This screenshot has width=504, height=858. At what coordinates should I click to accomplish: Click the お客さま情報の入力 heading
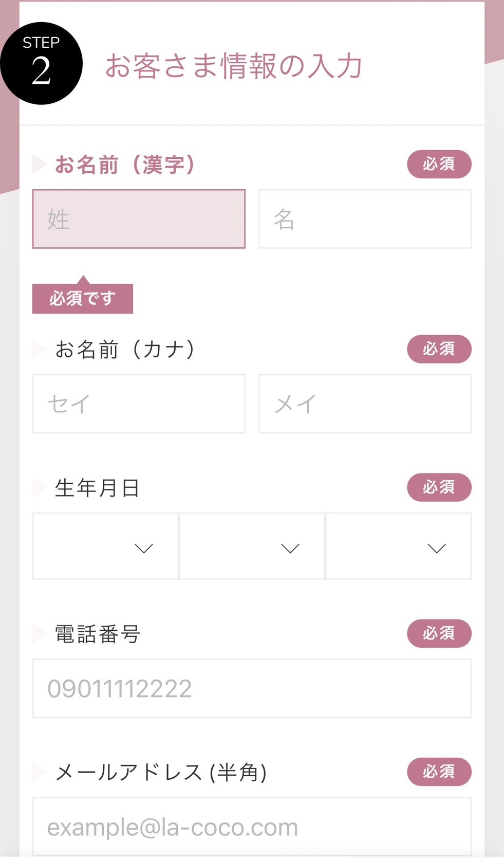click(x=234, y=66)
